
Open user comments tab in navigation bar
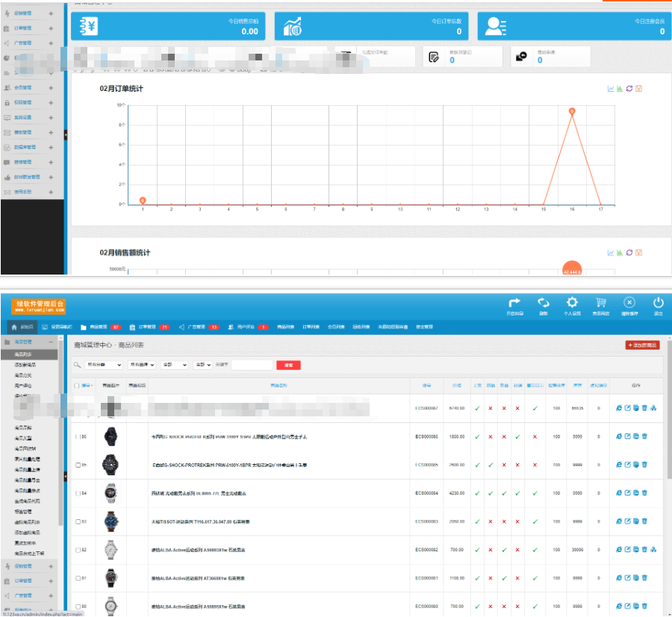[x=248, y=327]
